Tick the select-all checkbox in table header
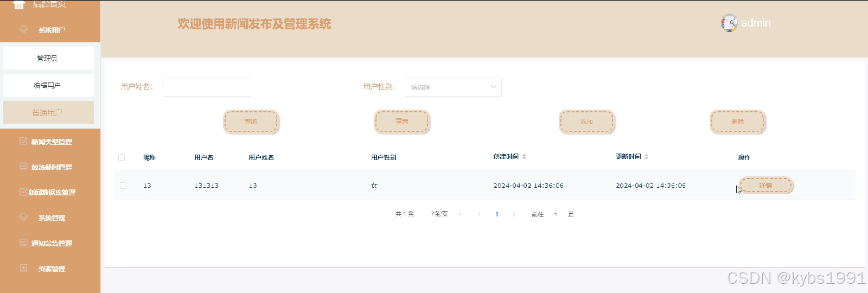This screenshot has height=293, width=868. [x=122, y=157]
